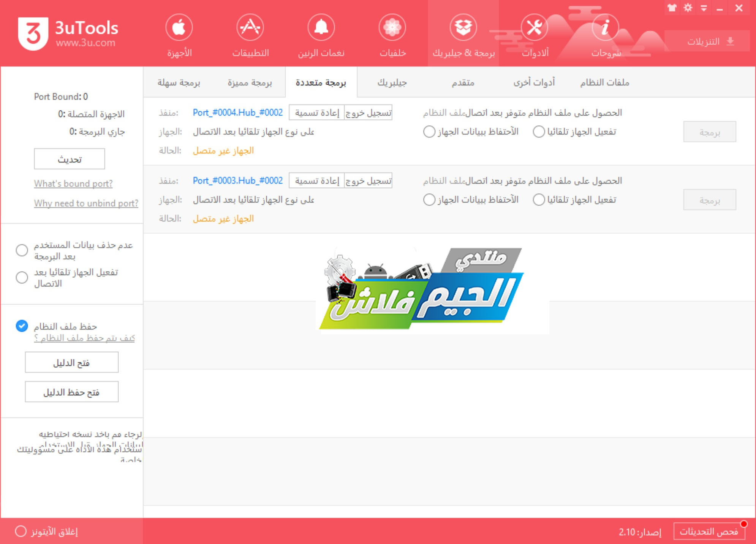Viewport: 756px width, 544px height.
Task: Click www.3u.com website text
Action: tap(85, 43)
